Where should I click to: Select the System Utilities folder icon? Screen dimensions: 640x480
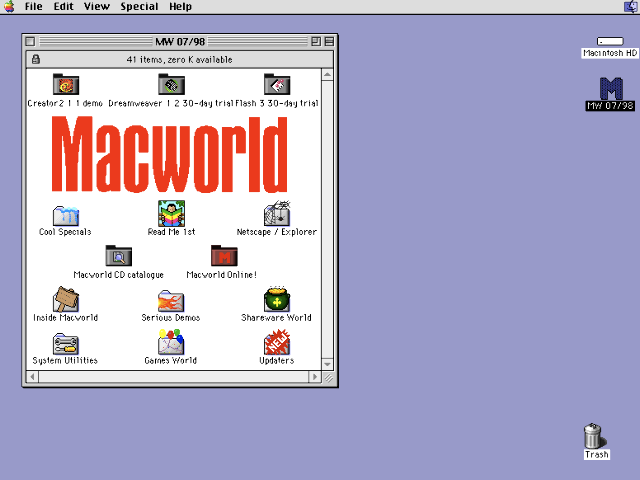point(66,344)
